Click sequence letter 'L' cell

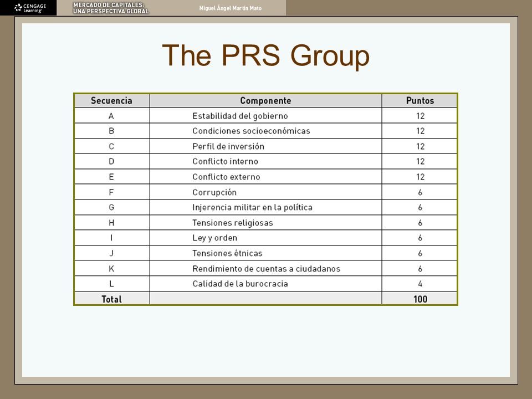pyautogui.click(x=111, y=284)
